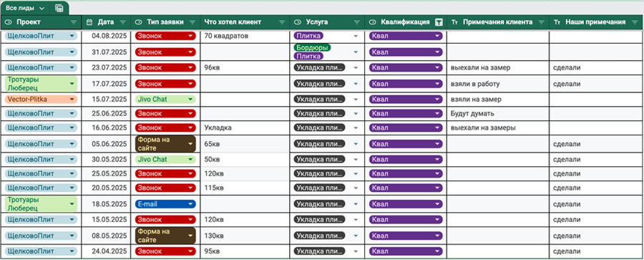This screenshot has width=644, height=260.
Task: Click the 70 квадратов cell
Action: pos(245,36)
